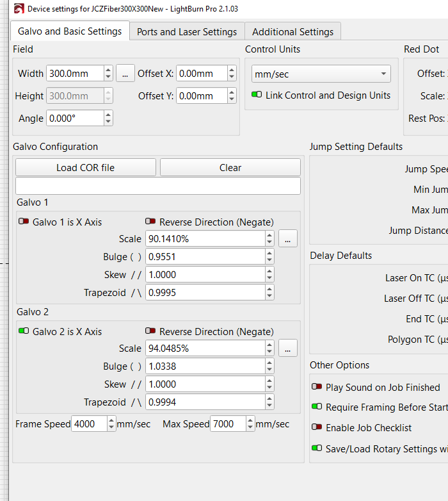
Task: Click Galvo 1 Skew stepper arrows
Action: coord(269,274)
